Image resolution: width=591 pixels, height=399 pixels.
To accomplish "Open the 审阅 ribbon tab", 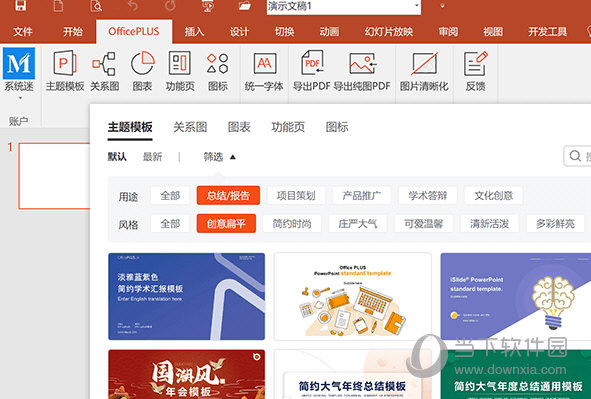I will (448, 32).
